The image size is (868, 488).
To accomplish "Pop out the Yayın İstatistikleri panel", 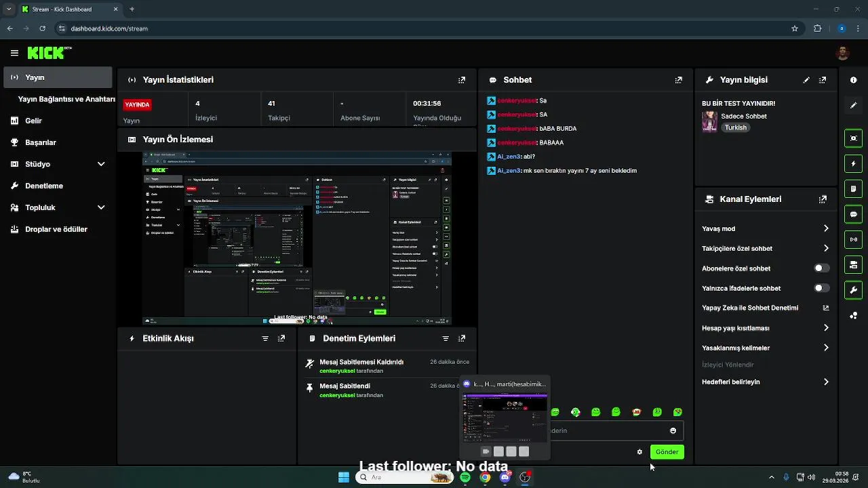I will tap(462, 80).
